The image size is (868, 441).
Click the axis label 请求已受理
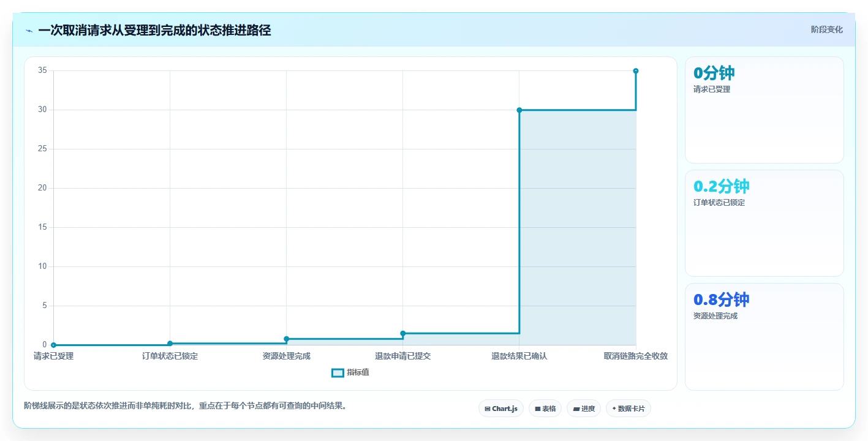[x=54, y=356]
